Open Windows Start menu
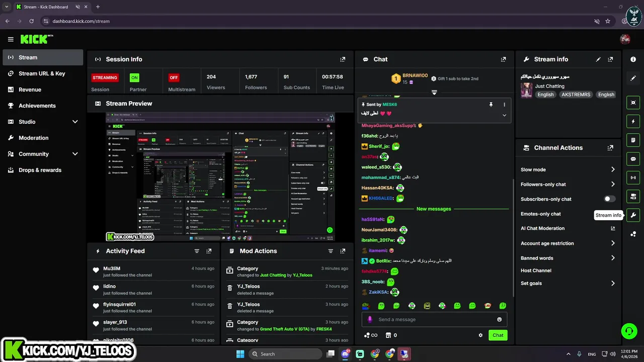 coord(240,354)
